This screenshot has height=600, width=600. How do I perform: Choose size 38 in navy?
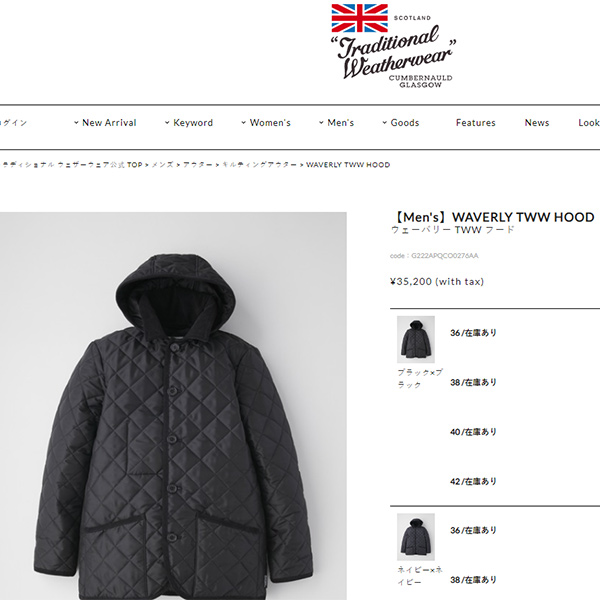473,580
